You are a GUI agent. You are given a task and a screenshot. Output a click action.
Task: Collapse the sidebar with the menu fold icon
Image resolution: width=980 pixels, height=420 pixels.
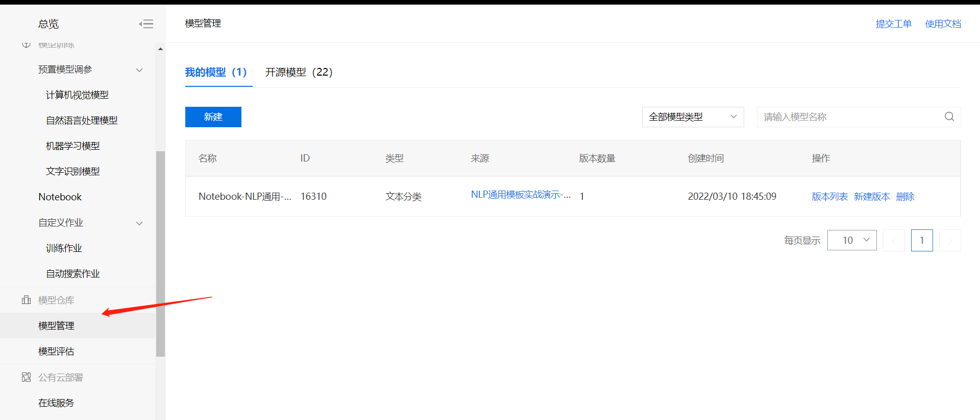(146, 24)
